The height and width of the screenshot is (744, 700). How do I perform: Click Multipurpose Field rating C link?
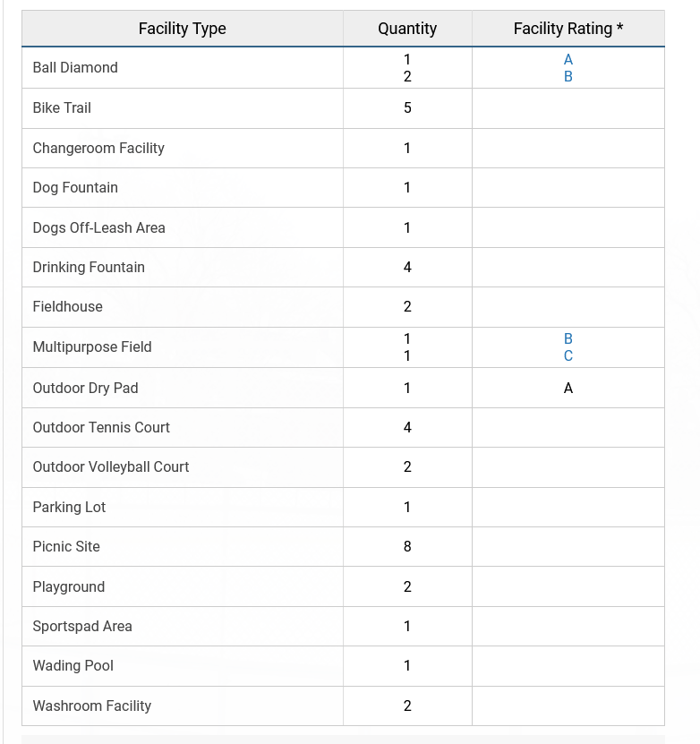[568, 356]
